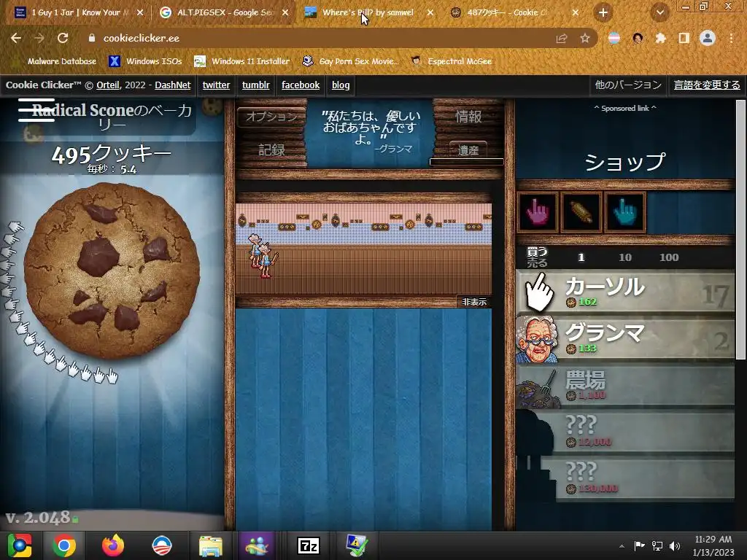Open the volume control tray icon
Screen dimensions: 747x560
pos(675,545)
